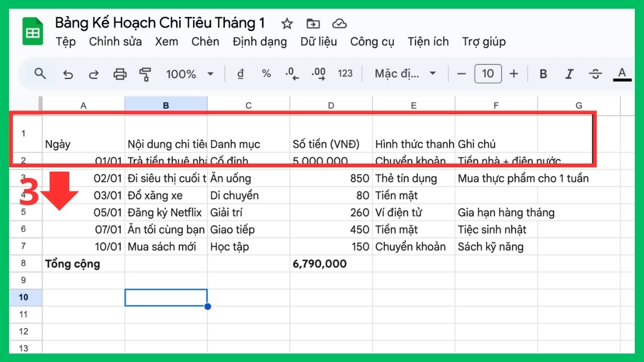Open the search within sheet icon
Image resolution: width=644 pixels, height=362 pixels.
tap(40, 73)
